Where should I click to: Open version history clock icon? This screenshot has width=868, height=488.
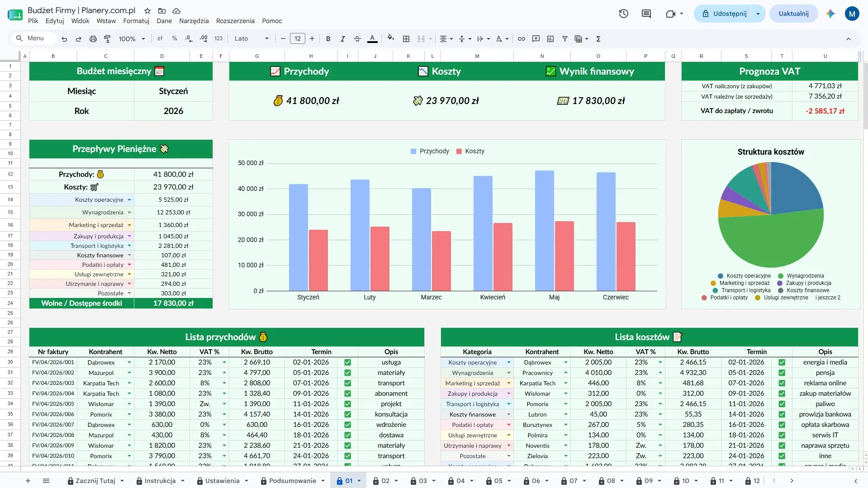pos(624,14)
